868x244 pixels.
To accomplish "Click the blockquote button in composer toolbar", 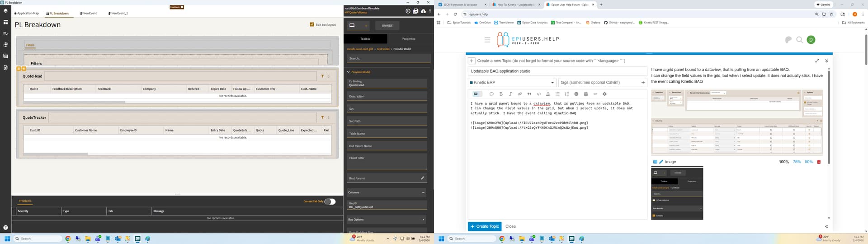I will pos(529,94).
